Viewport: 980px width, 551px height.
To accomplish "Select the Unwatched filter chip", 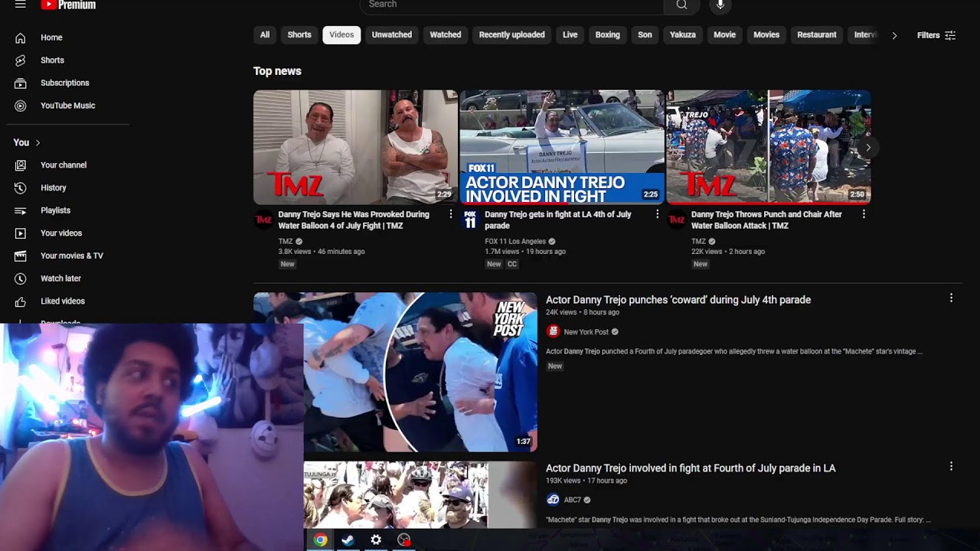I will tap(392, 35).
